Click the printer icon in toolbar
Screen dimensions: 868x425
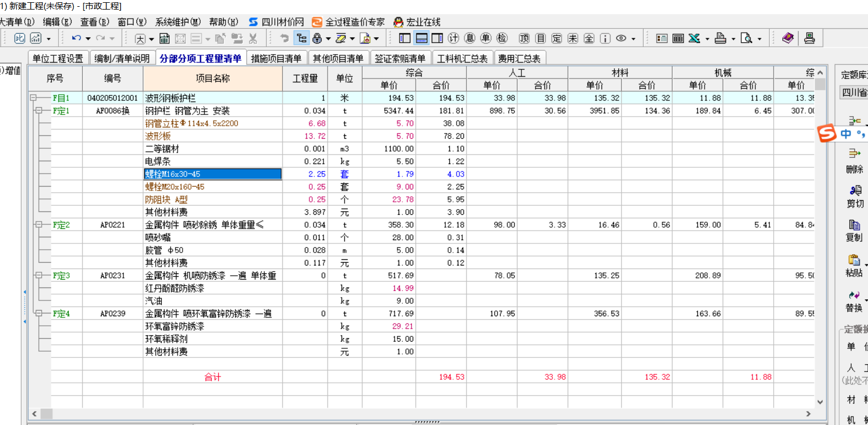click(x=720, y=38)
